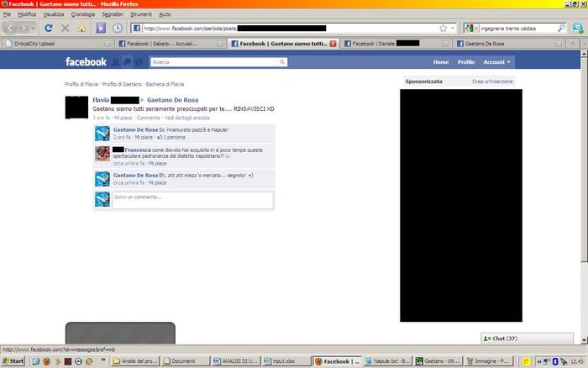Open the Segnalibri menu
Viewport: 588px width, 368px height.
(x=113, y=14)
